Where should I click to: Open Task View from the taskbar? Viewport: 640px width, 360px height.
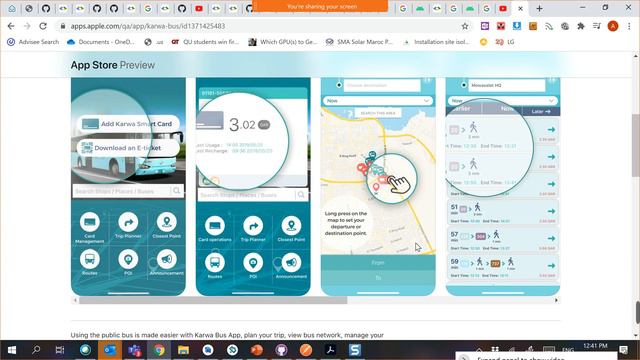(60, 350)
